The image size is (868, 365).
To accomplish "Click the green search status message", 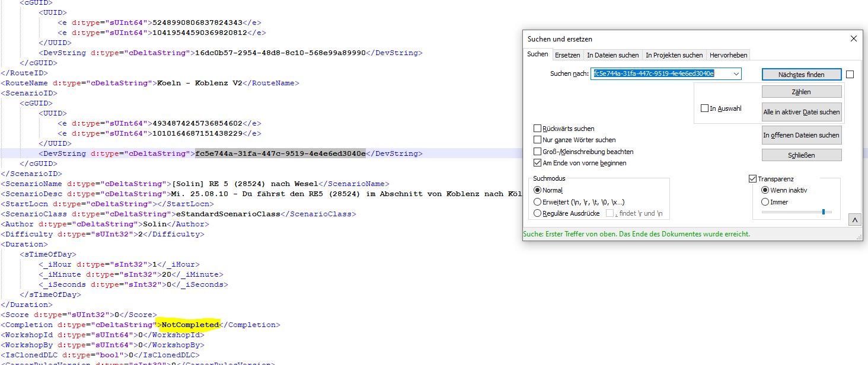I will point(636,234).
